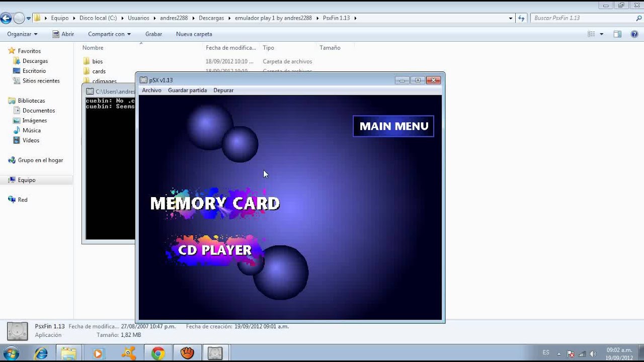Image resolution: width=644 pixels, height=362 pixels.
Task: Sort files by the Nombre column
Action: 93,48
